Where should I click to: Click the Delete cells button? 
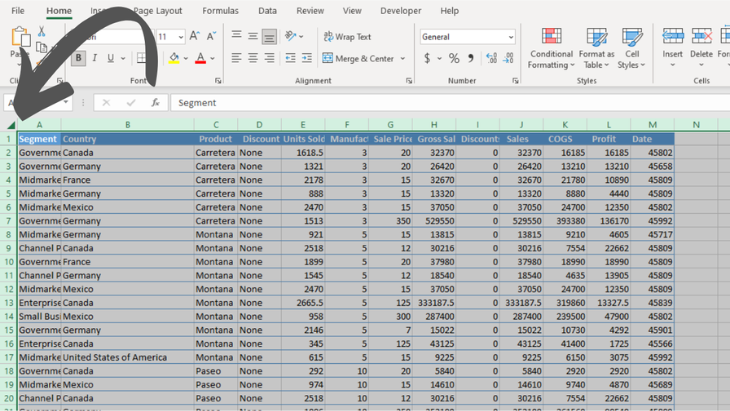[701, 48]
